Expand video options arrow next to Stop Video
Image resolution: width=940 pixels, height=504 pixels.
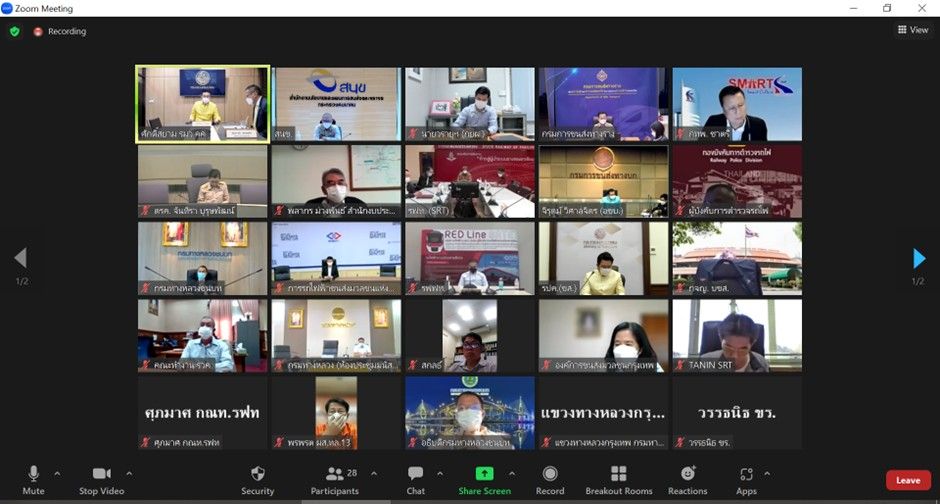click(x=129, y=473)
